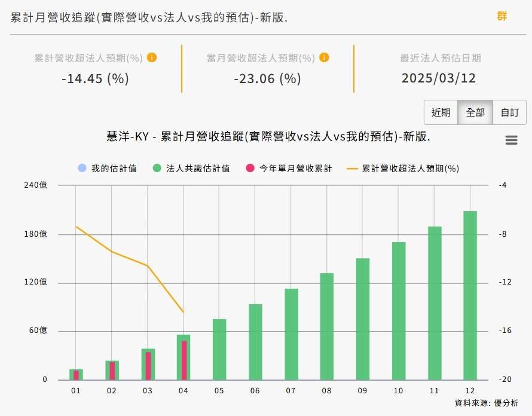
Task: Toggle 今年單月營收累計 legend series
Action: [x=289, y=169]
